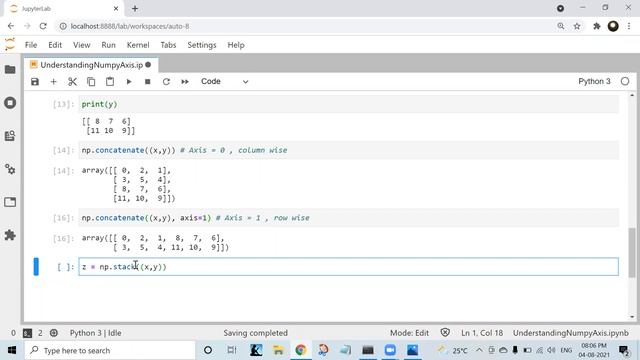Screen dimensions: 640x360
Task: Open the Open Tabs sidebar panel
Action: coord(10,202)
